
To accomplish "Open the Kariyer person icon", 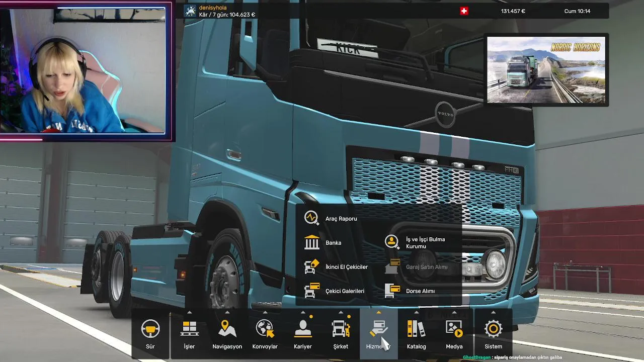I will (x=303, y=329).
